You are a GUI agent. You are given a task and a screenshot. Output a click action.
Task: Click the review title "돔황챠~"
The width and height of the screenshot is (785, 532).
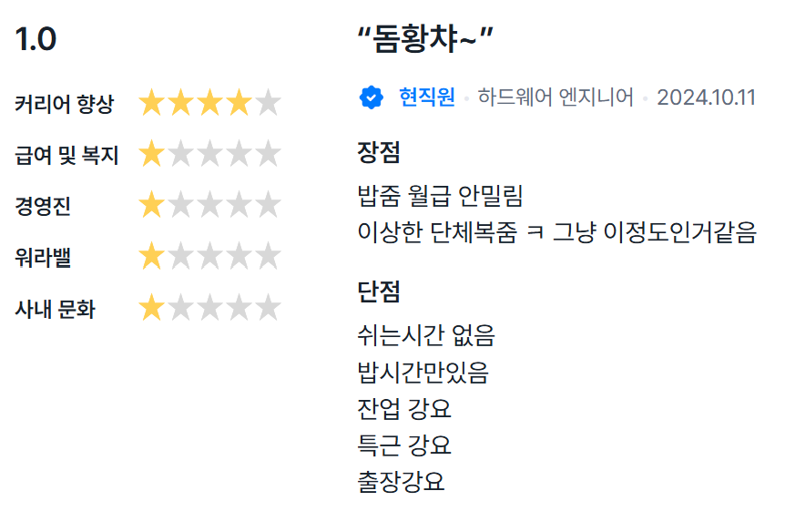[x=426, y=38]
